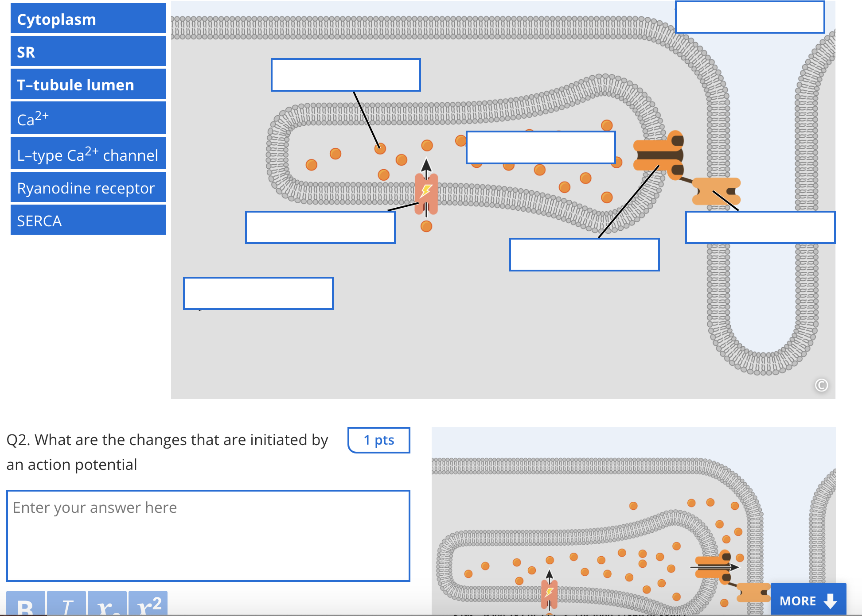
Task: Click the copyright symbol icon on diagram
Action: pos(821,385)
